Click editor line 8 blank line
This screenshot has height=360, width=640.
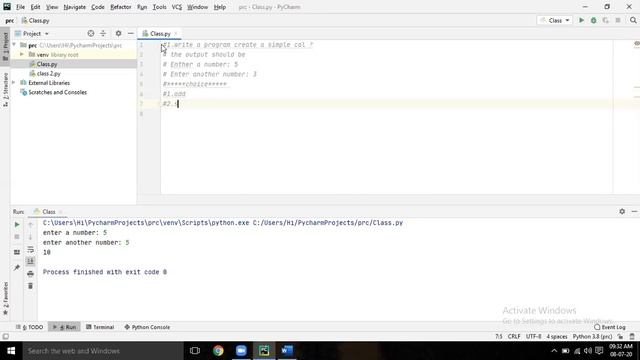click(387, 113)
